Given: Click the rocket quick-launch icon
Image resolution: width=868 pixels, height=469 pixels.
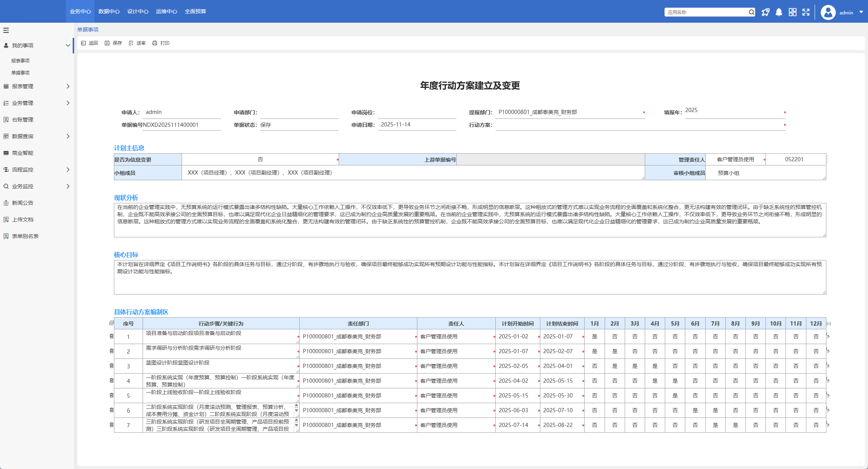Looking at the screenshot, I should coord(765,12).
